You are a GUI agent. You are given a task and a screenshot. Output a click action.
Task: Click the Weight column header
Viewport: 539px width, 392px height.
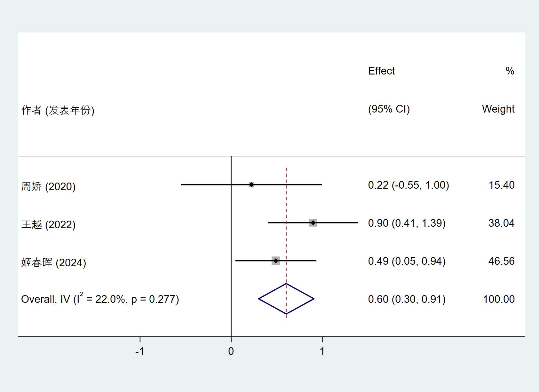click(498, 109)
